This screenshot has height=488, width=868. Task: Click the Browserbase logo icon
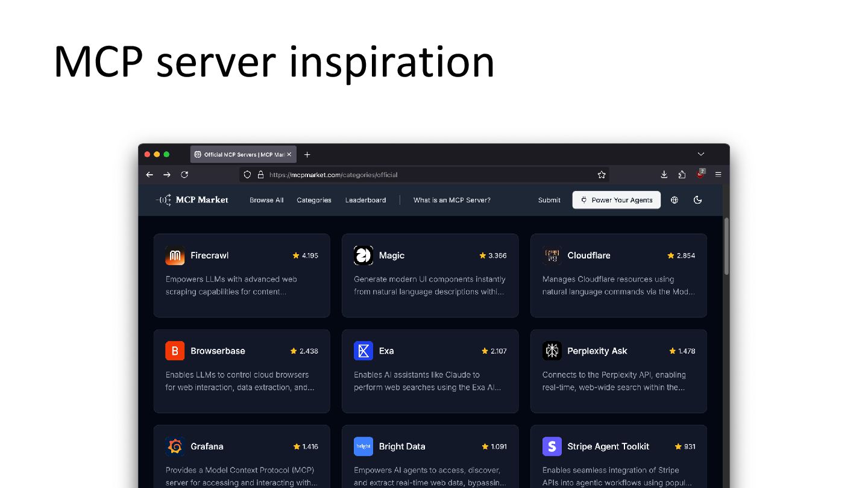click(175, 351)
